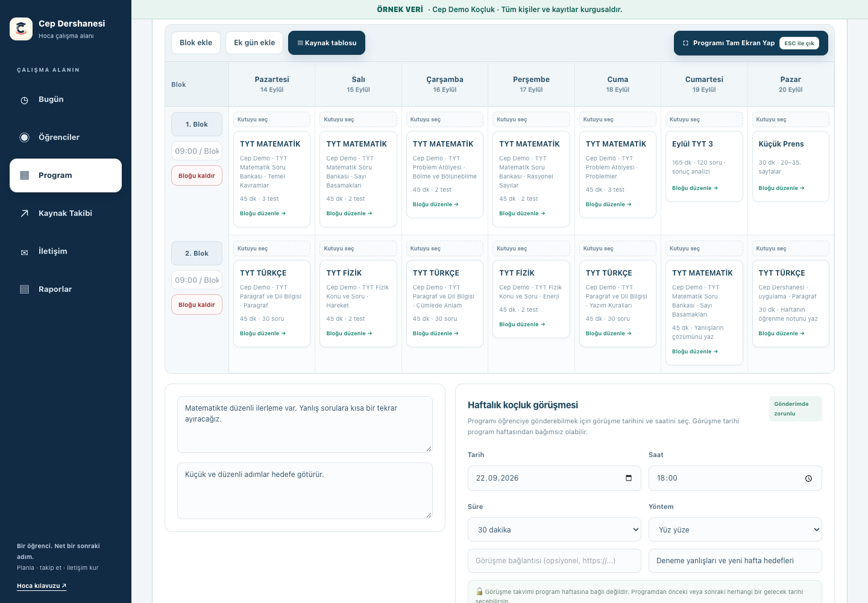Click the Tarih field showing 22.09.2026
This screenshot has width=868, height=603.
point(555,478)
